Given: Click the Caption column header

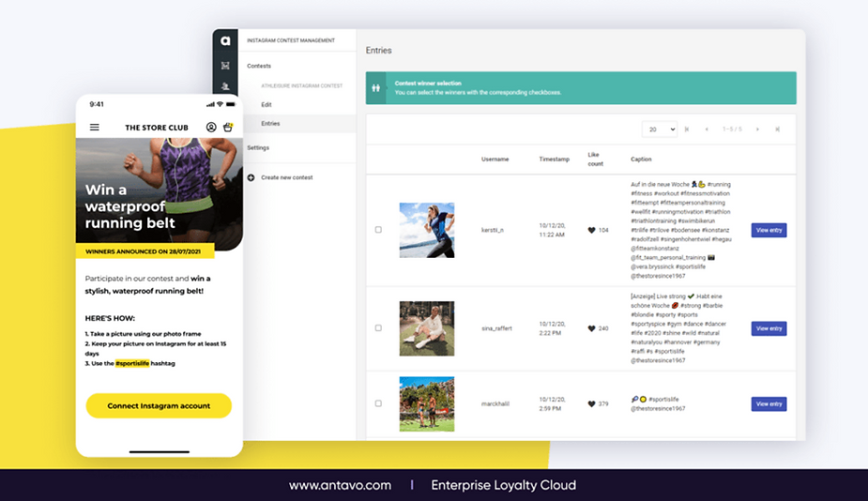Looking at the screenshot, I should (641, 159).
